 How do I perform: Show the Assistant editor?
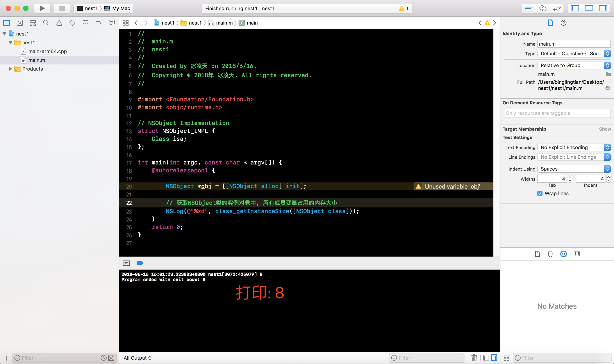(543, 8)
